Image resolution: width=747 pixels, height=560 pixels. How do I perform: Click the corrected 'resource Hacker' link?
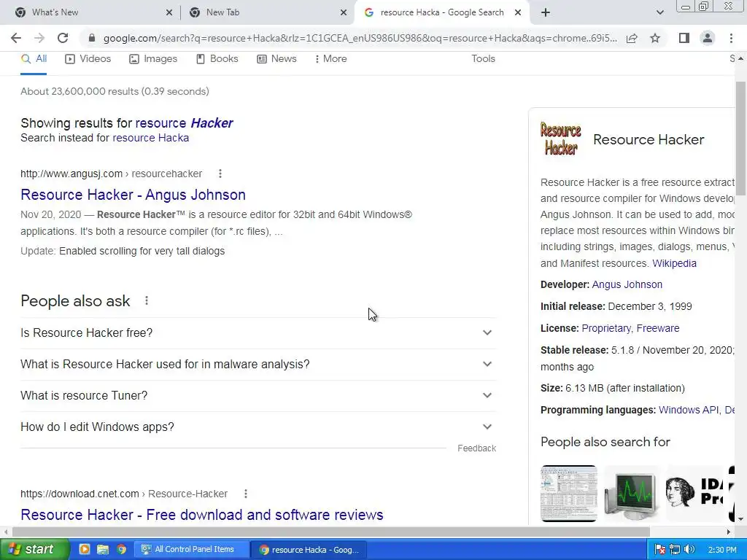[x=184, y=122]
